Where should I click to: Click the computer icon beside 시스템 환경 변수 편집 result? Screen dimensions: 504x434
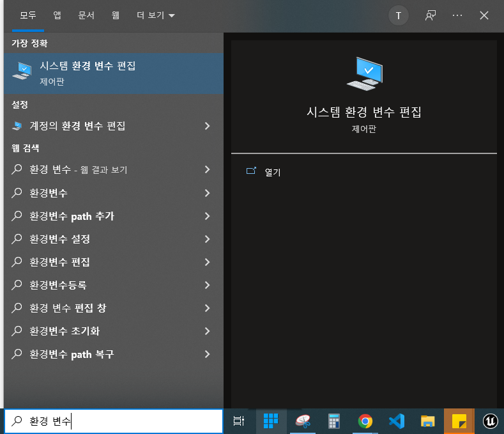click(x=22, y=71)
